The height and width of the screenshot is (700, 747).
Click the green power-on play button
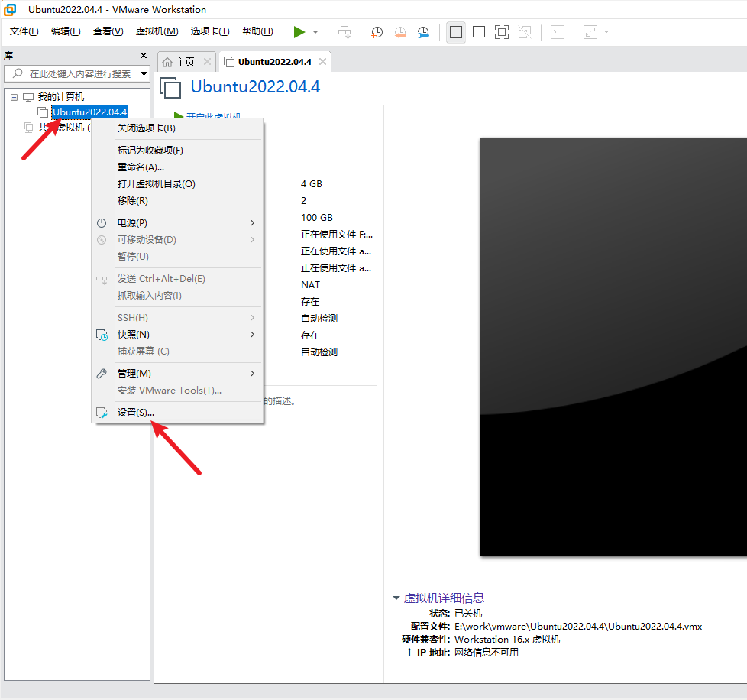[x=299, y=32]
